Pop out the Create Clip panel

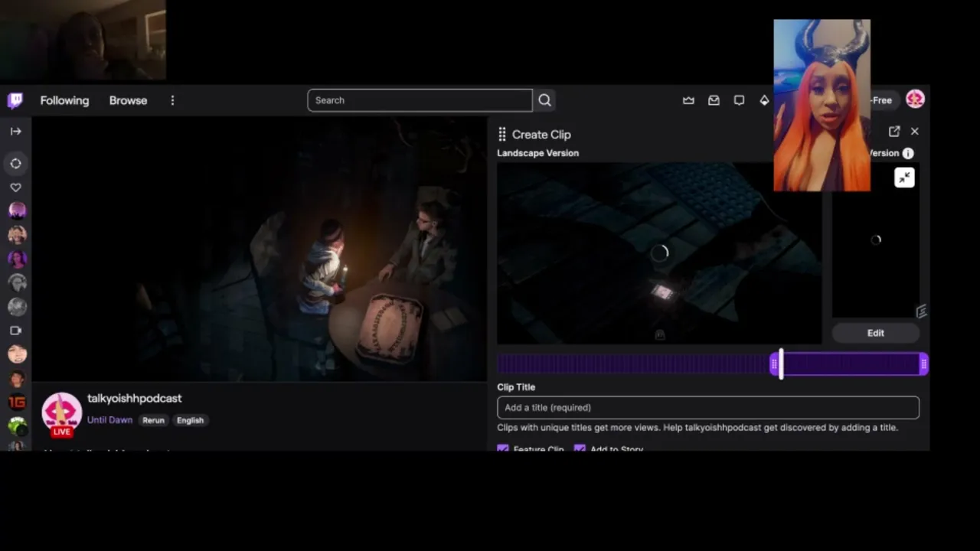tap(894, 132)
